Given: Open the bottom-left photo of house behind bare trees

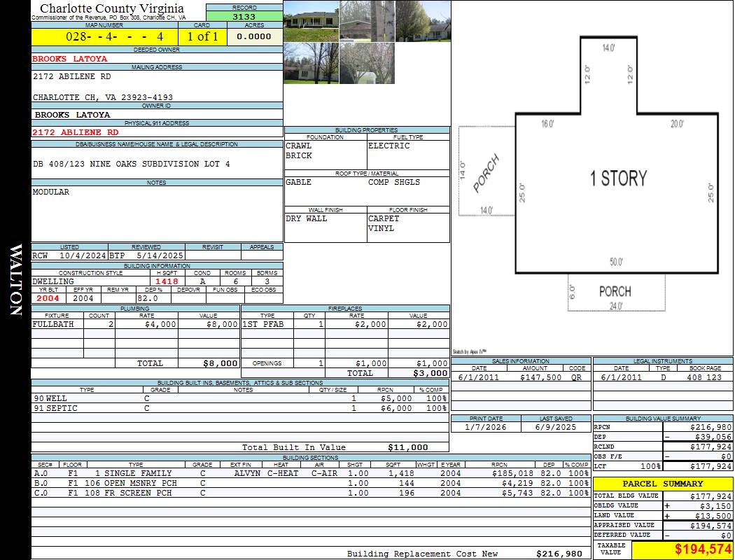Looking at the screenshot, I should (x=311, y=63).
